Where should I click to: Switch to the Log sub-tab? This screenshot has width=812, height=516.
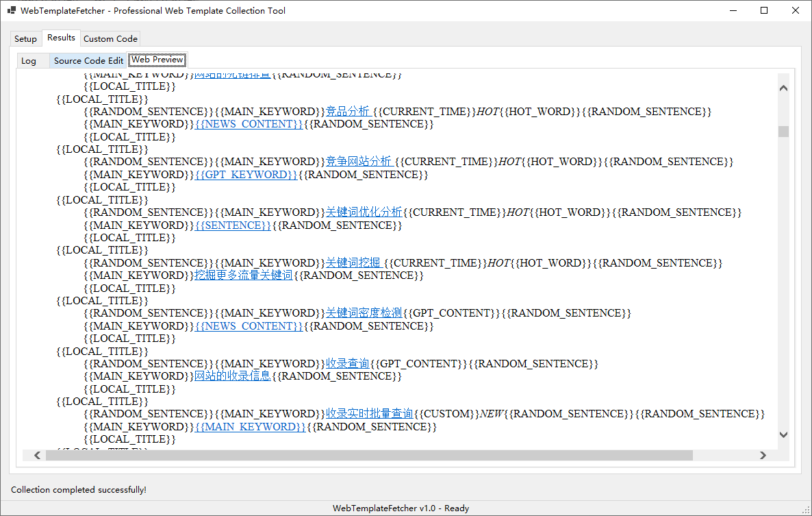28,60
